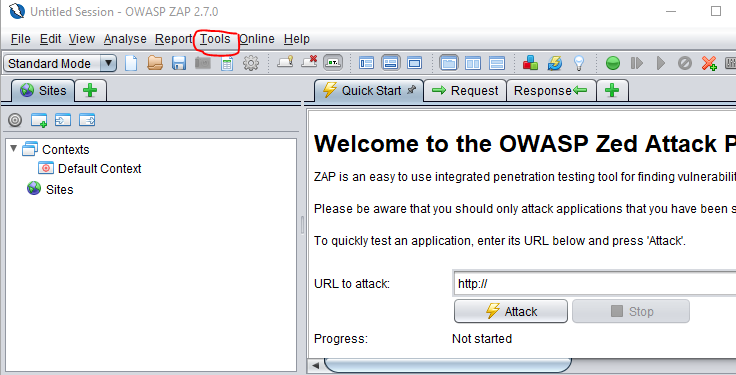Image resolution: width=736 pixels, height=375 pixels.
Task: Click Submit and step to next breakpoint
Action: point(636,63)
